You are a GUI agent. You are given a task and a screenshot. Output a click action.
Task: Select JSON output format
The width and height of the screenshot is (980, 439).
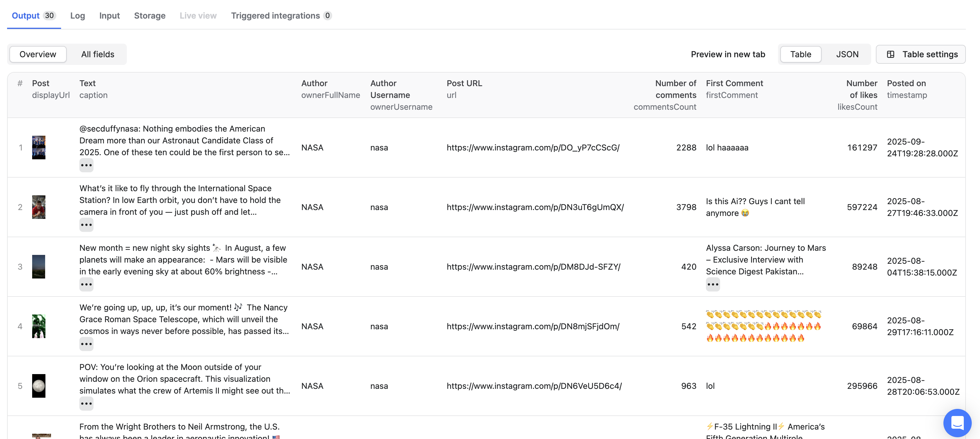[847, 54]
